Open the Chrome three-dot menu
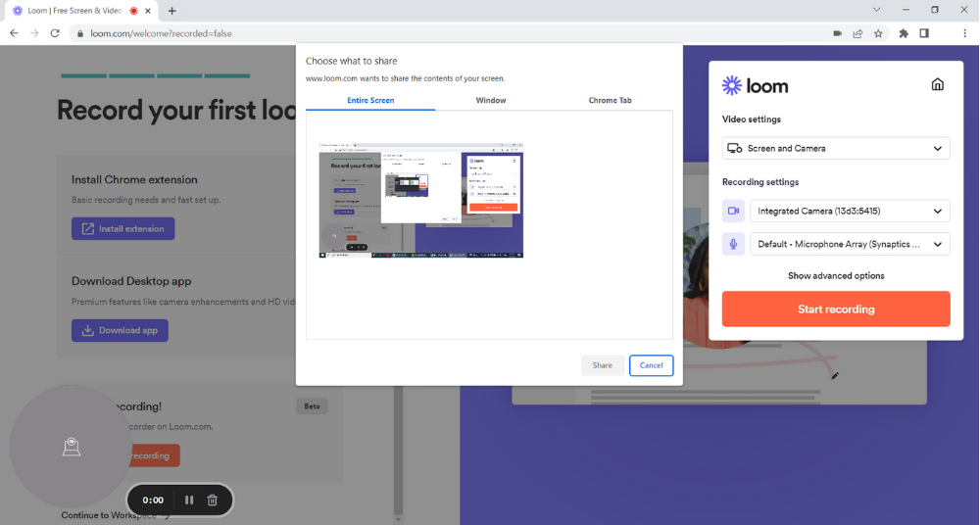Screen dimensions: 980x525 click(x=964, y=33)
